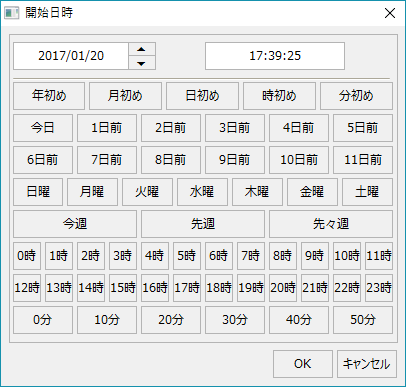Screen dimensions: 406x387
Task: Choose 10日前
Action: [299, 160]
